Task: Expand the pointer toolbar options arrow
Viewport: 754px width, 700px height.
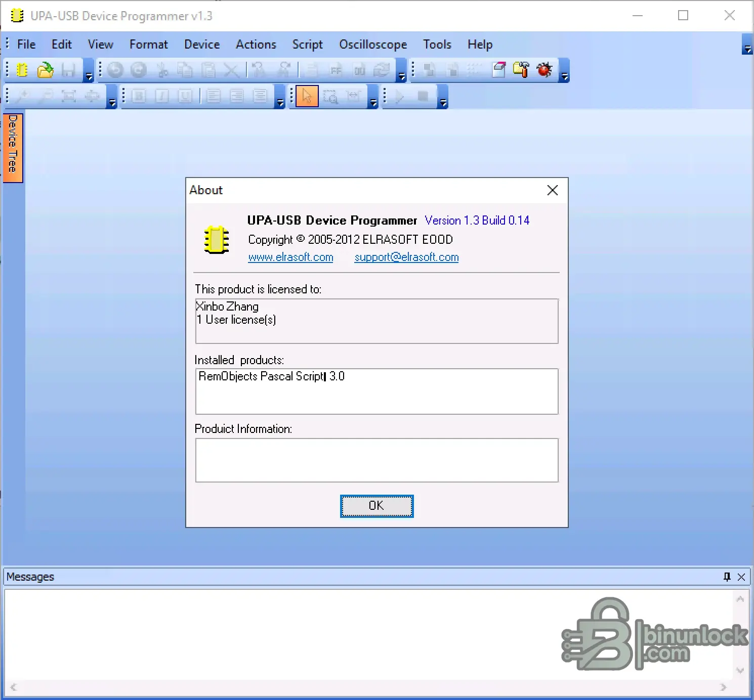Action: pyautogui.click(x=373, y=103)
